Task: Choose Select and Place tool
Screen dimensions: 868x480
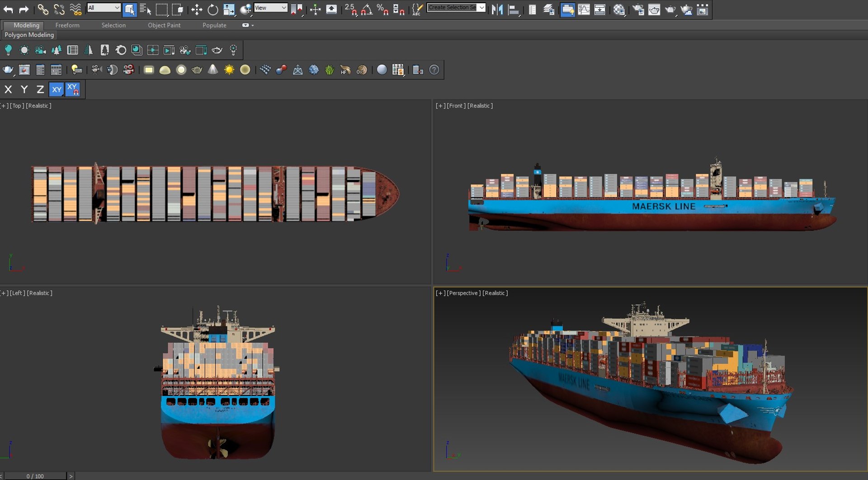Action: [x=245, y=9]
